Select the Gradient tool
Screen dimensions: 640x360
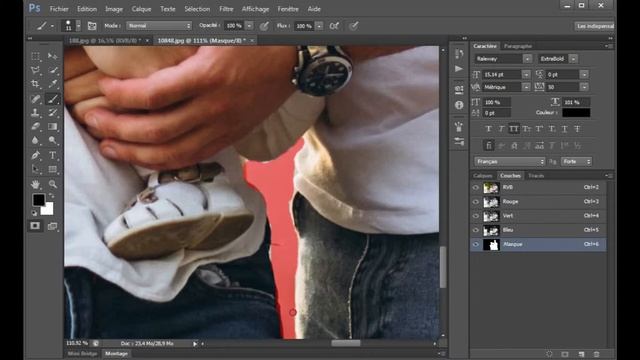click(53, 127)
